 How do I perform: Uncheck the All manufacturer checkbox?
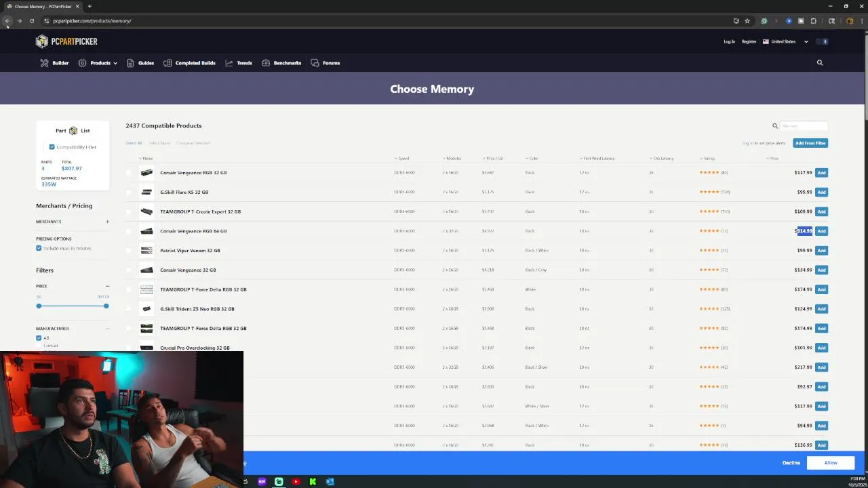(x=39, y=338)
